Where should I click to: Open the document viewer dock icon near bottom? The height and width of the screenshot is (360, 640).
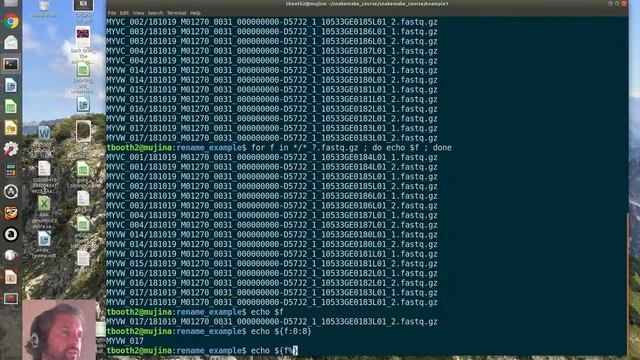click(x=11, y=277)
